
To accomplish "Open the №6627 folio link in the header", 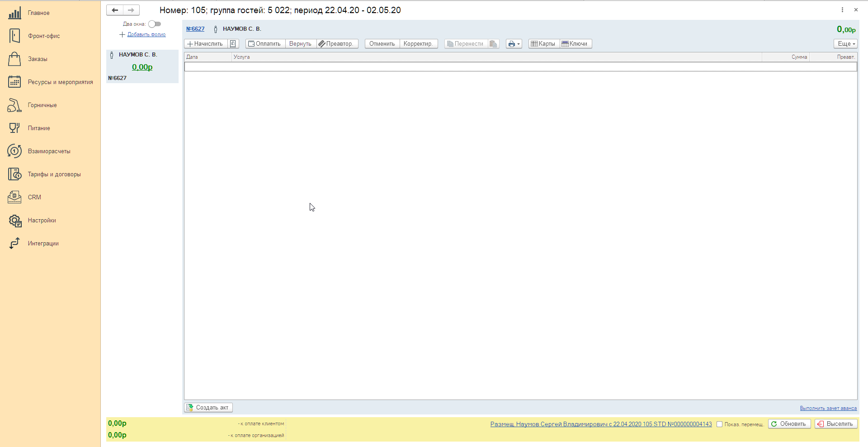I will point(195,29).
